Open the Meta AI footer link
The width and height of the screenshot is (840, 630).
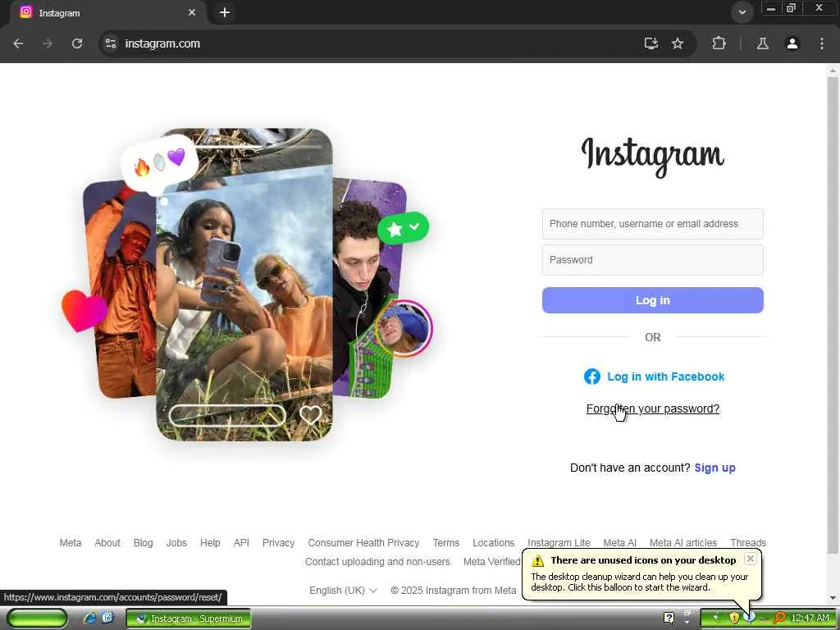620,543
